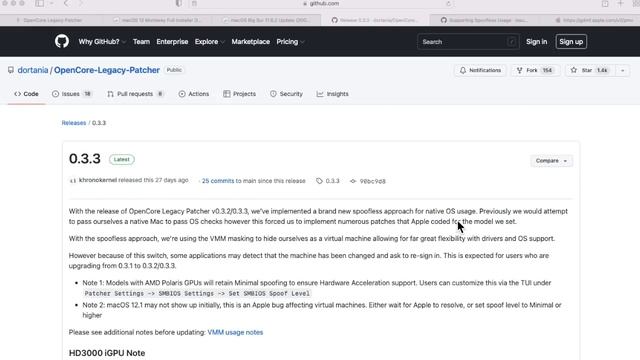The width and height of the screenshot is (640, 360).
Task: Reload the page in Safari
Action: coord(449,4)
